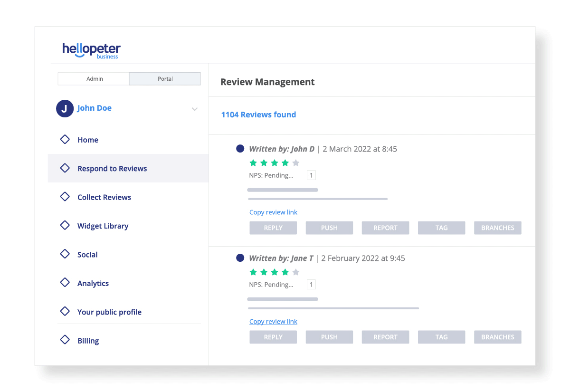
Task: Click the Hellopeter Business logo
Action: [x=91, y=49]
